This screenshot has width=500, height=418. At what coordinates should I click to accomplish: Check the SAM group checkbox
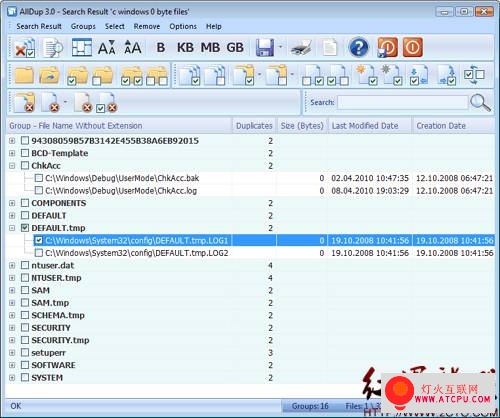point(25,290)
